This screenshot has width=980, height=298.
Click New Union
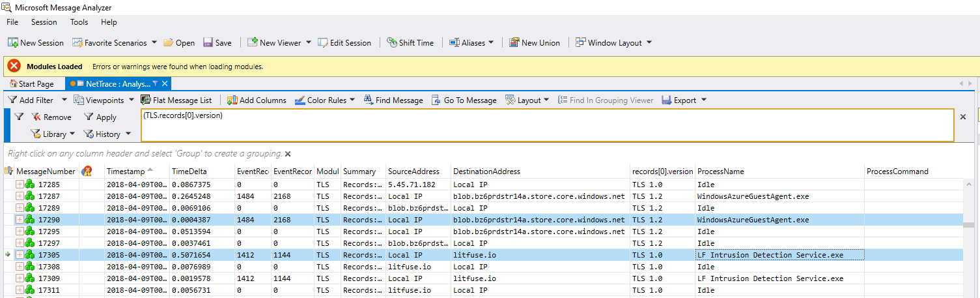coord(535,42)
